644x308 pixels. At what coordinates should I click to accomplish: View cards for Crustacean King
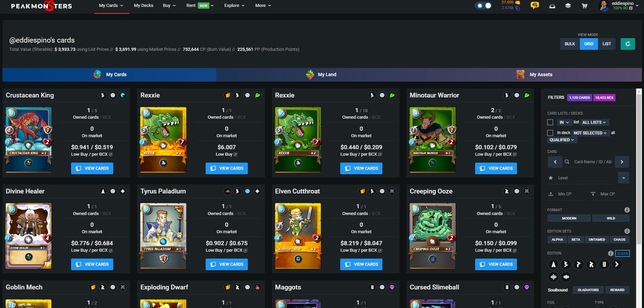(x=92, y=168)
